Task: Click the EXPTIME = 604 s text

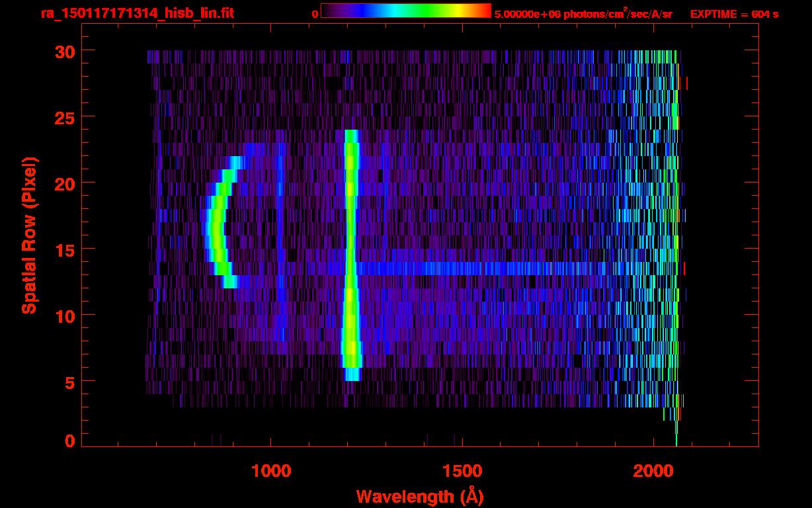Action: click(x=734, y=14)
